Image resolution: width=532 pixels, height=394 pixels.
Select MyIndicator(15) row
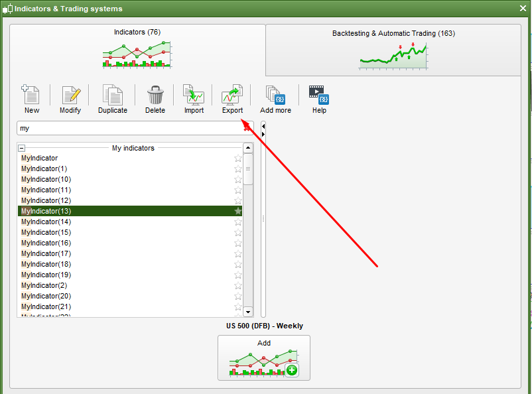point(130,232)
